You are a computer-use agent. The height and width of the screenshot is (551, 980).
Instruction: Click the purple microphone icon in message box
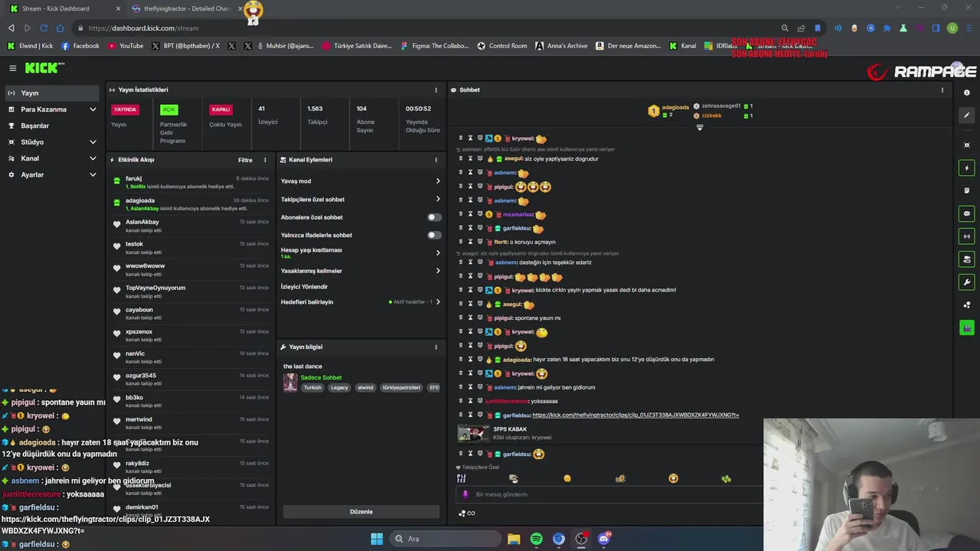(465, 494)
